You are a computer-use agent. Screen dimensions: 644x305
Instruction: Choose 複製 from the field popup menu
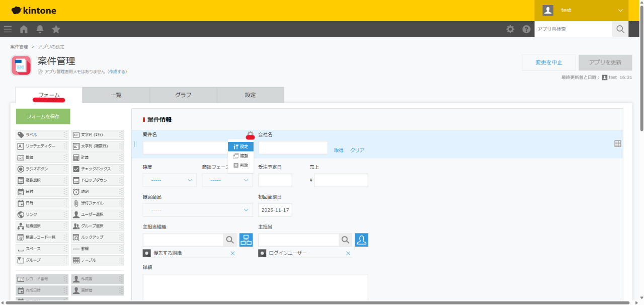click(240, 156)
